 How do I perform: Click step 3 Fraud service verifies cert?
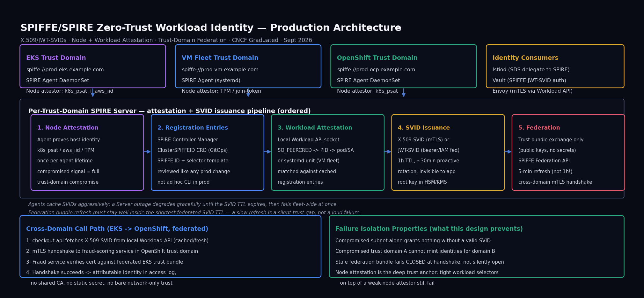point(105,262)
